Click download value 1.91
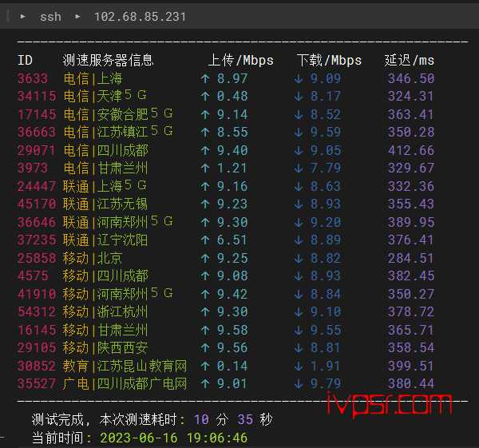This screenshot has width=479, height=448. click(x=326, y=366)
